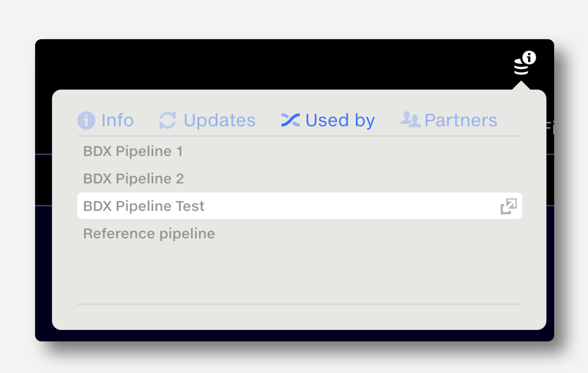This screenshot has width=588, height=373.
Task: Click the dark header bar above popover
Action: pyautogui.click(x=269, y=64)
